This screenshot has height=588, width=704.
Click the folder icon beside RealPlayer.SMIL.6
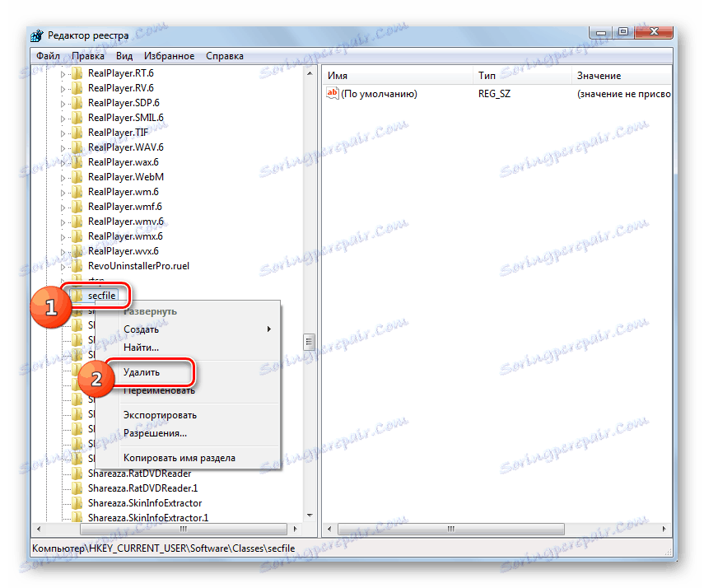click(x=77, y=117)
